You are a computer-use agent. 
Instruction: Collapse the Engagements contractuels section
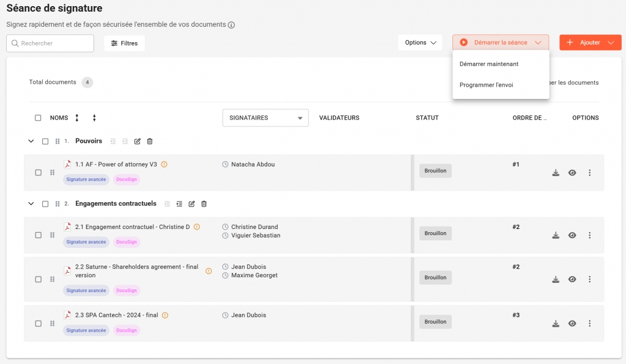pos(31,203)
